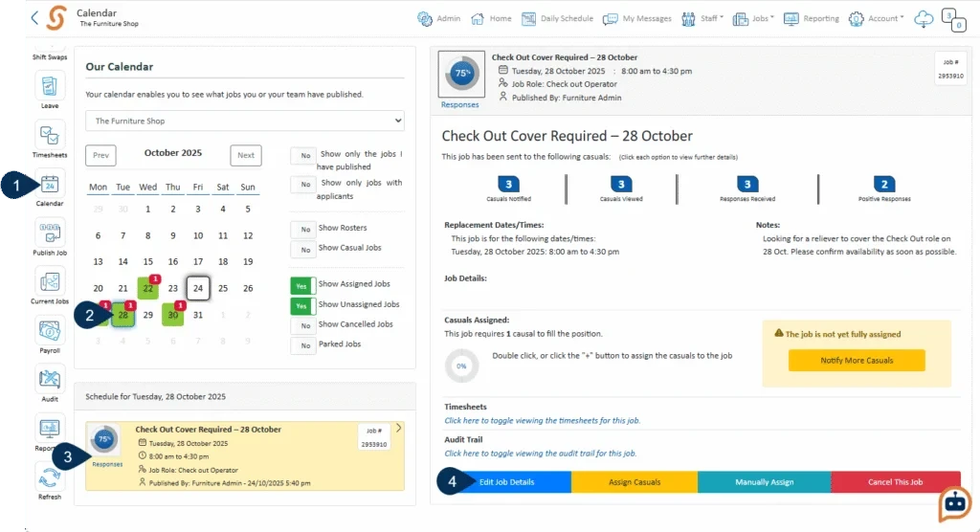Open Current Jobs in the sidebar

coord(50,286)
